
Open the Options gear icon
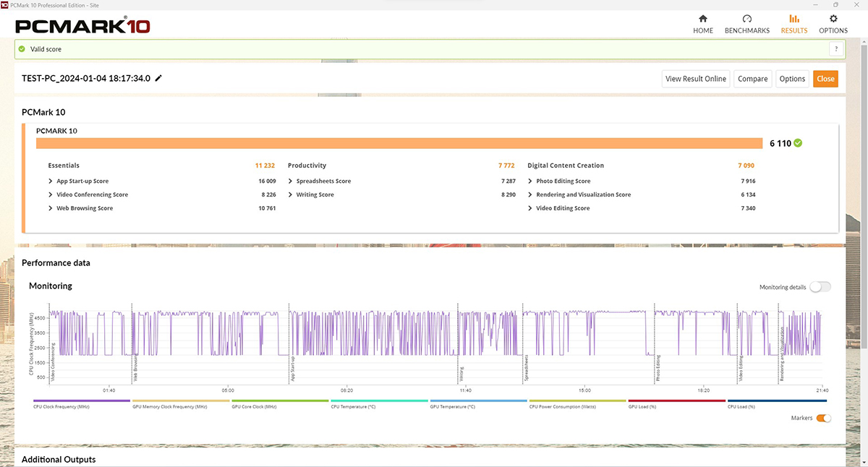[x=833, y=19]
